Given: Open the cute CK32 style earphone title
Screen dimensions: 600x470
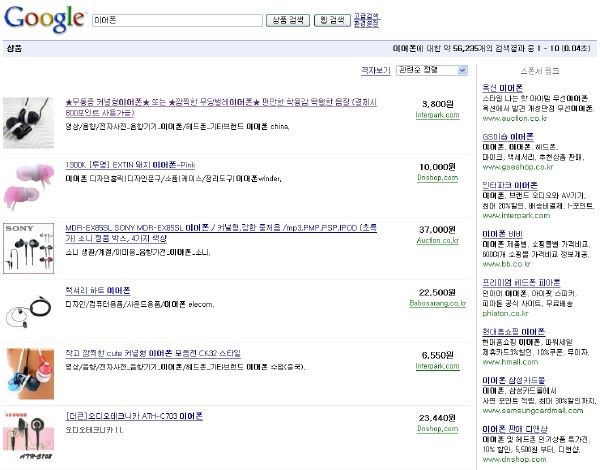Looking at the screenshot, I should [153, 353].
